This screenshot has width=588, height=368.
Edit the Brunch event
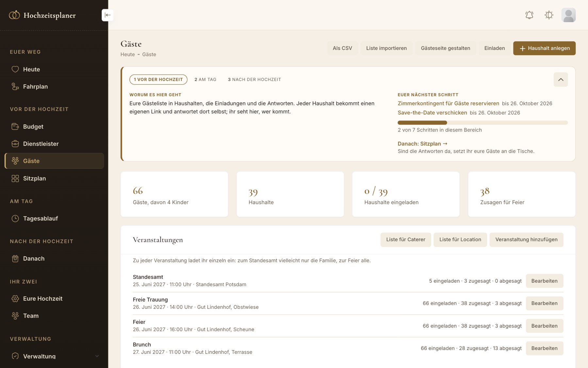(544, 348)
